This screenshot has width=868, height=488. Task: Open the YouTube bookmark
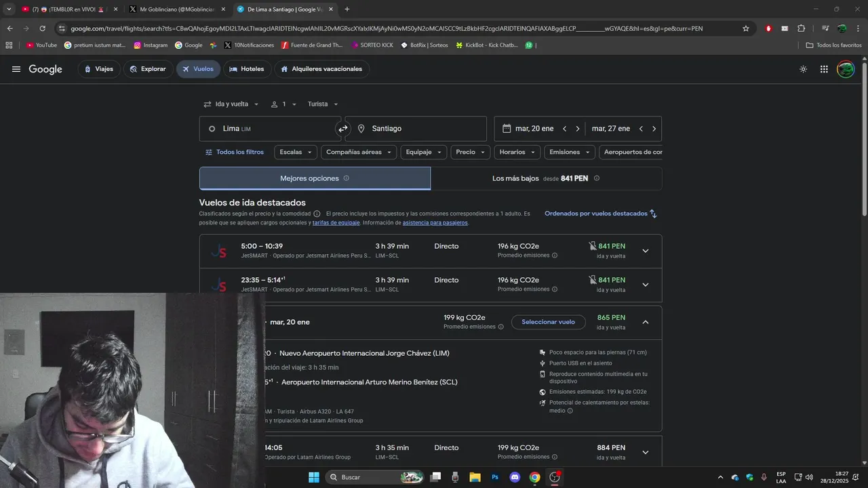(41, 45)
